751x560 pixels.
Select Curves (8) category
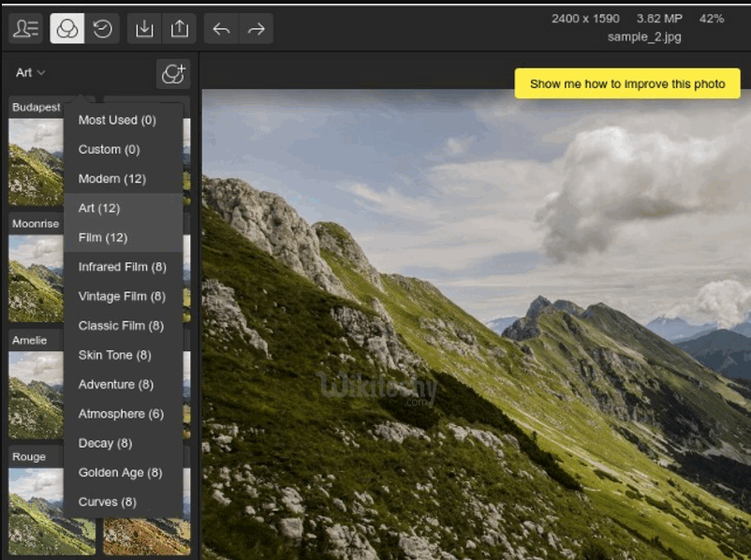[x=107, y=502]
